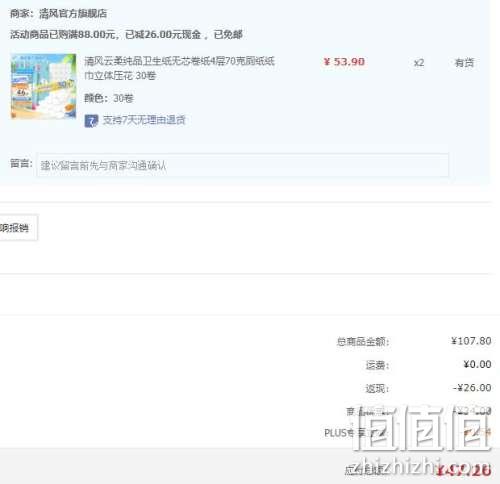Image resolution: width=500 pixels, height=484 pixels.
Task: Click the 返现 -¥26.00 cashback amount
Action: tap(472, 388)
